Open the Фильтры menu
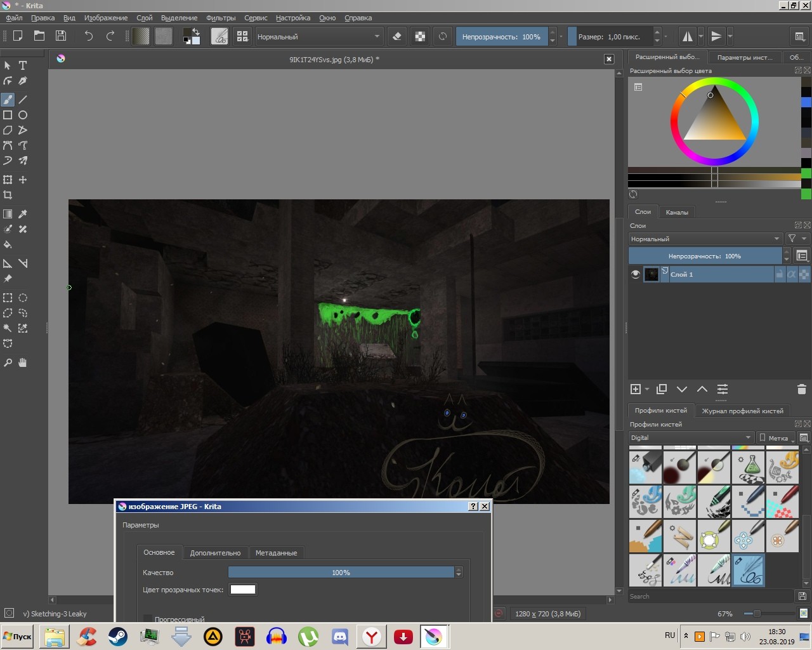Viewport: 812px width, 650px height. pos(221,18)
